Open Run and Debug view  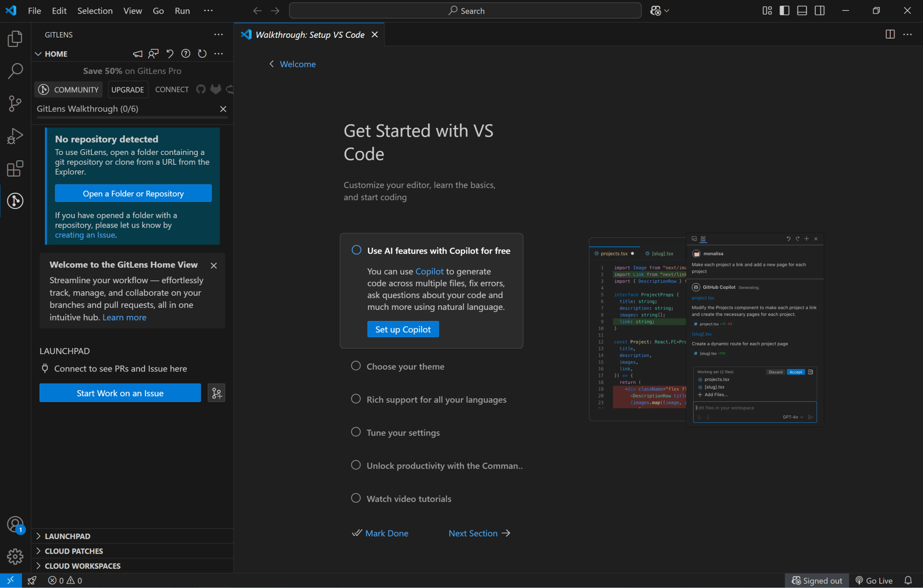click(x=15, y=136)
